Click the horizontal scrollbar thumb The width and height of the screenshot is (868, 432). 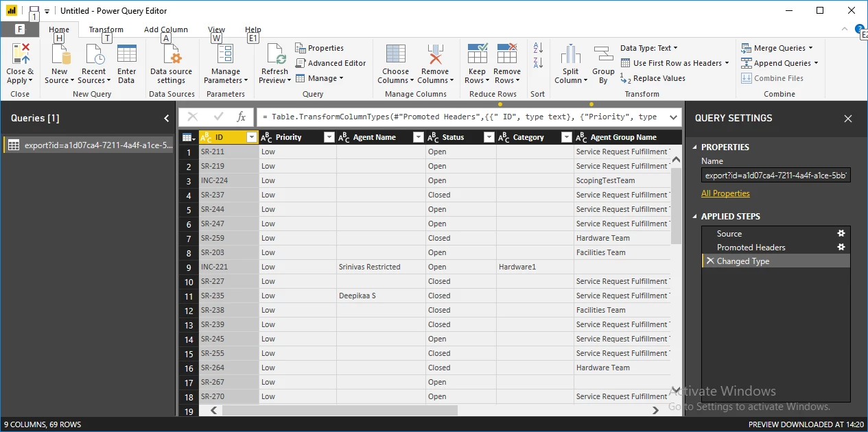[340, 410]
